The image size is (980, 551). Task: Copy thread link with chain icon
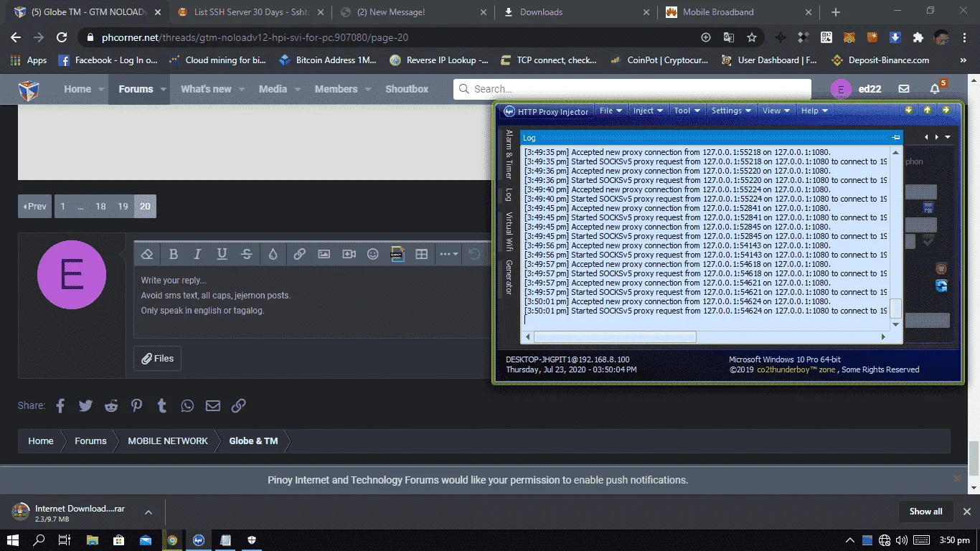point(239,406)
